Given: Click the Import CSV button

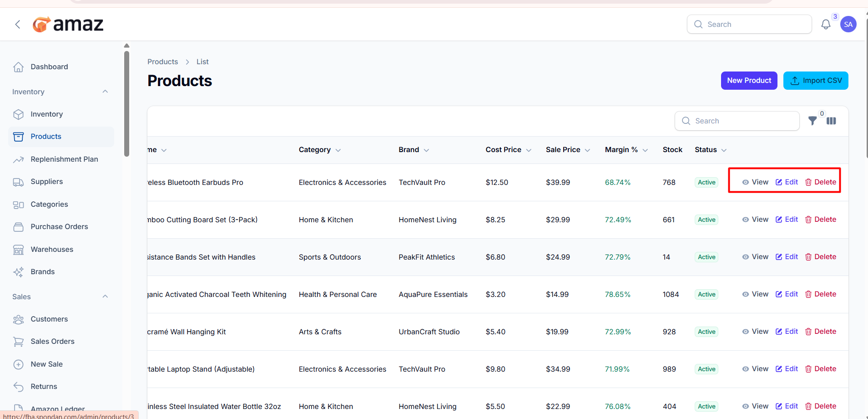Looking at the screenshot, I should tap(815, 81).
